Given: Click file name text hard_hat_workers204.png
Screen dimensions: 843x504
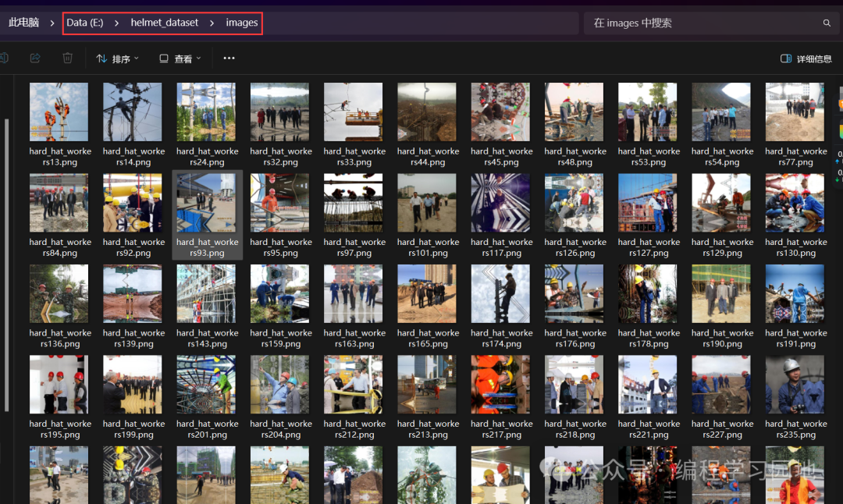Looking at the screenshot, I should point(281,429).
